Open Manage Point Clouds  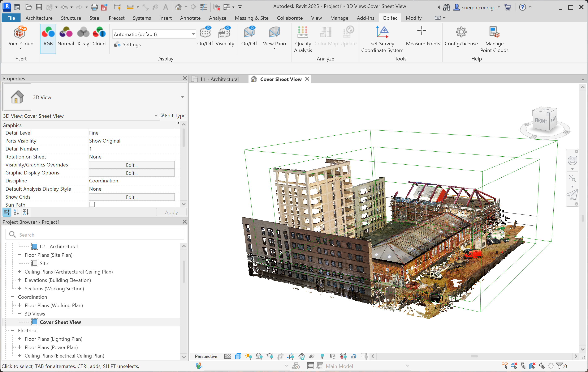point(494,33)
